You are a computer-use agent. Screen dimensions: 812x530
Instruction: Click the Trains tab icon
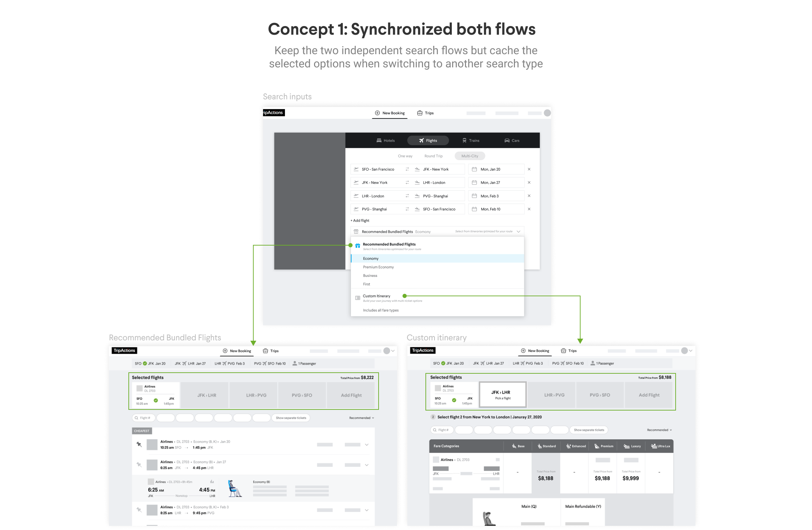coord(464,141)
